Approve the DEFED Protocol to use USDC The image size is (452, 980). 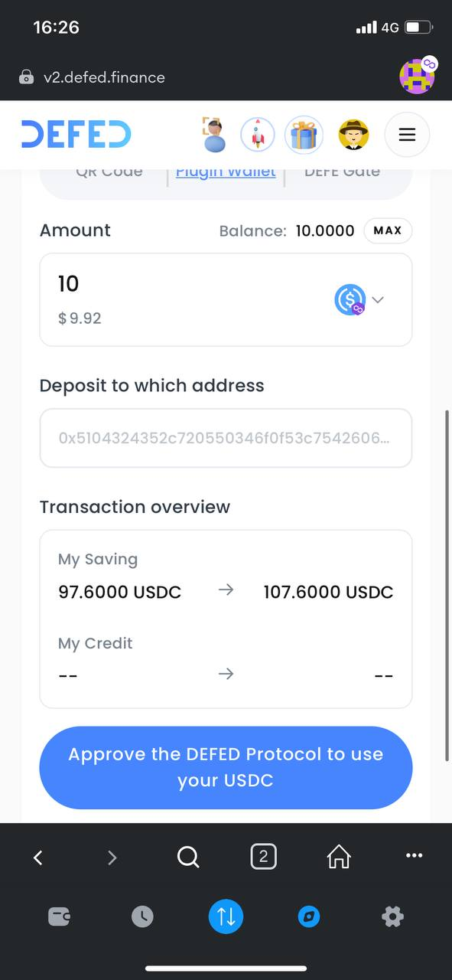[x=226, y=768]
